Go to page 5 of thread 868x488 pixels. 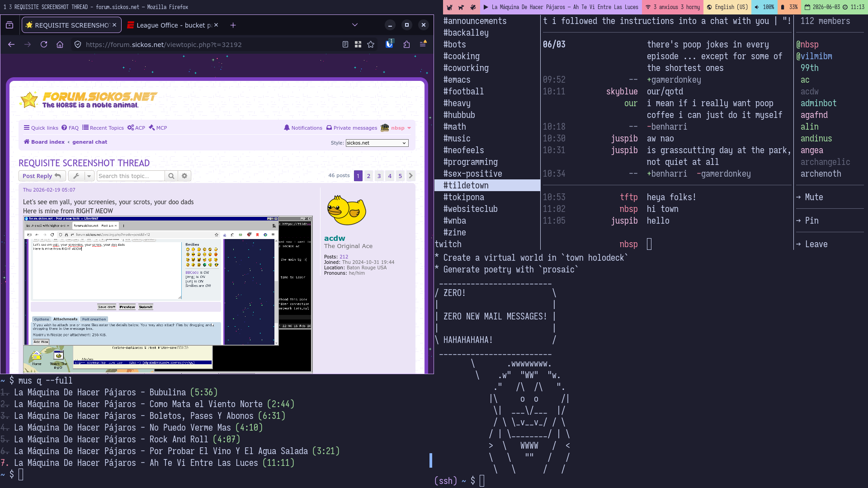(400, 176)
